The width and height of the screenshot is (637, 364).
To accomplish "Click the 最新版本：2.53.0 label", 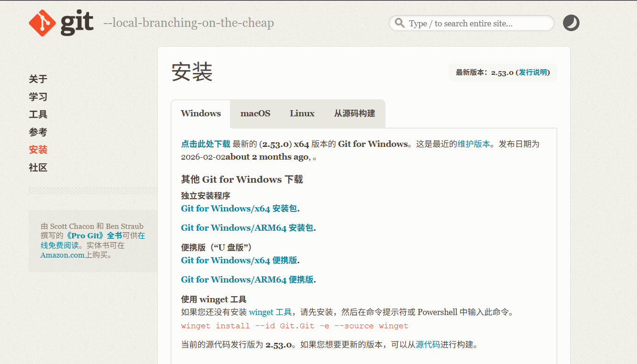I will 484,73.
